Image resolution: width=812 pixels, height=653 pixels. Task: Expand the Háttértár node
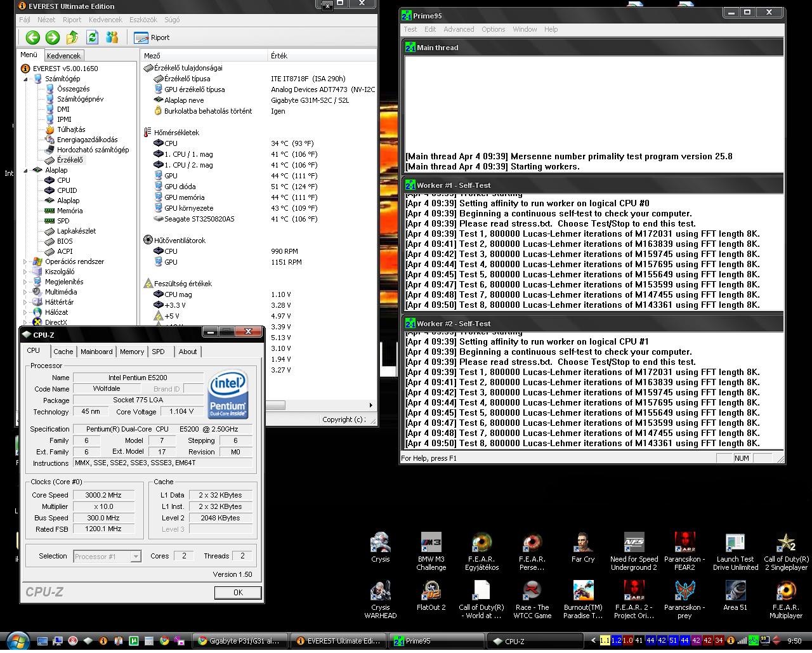pos(26,302)
